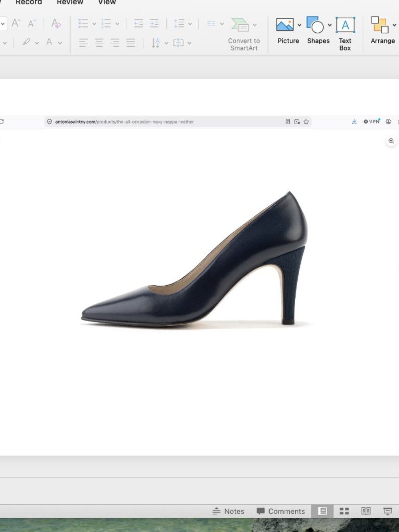Open the Review ribbon tab
399x532 pixels.
click(x=70, y=2)
